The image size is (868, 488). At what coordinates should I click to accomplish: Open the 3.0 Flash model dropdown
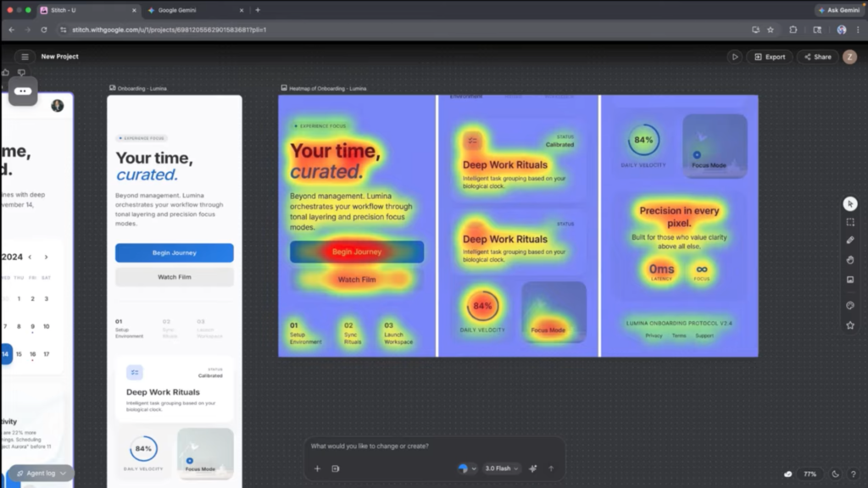(x=502, y=469)
